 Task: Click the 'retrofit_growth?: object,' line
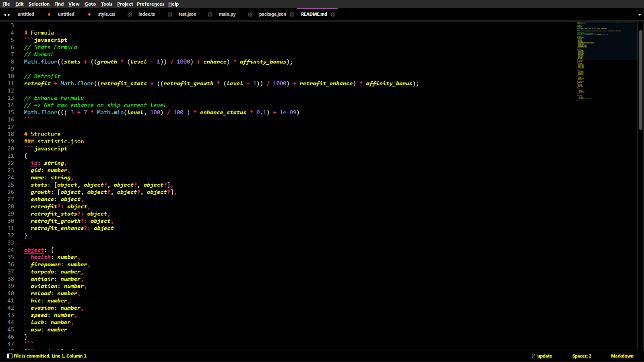click(72, 221)
